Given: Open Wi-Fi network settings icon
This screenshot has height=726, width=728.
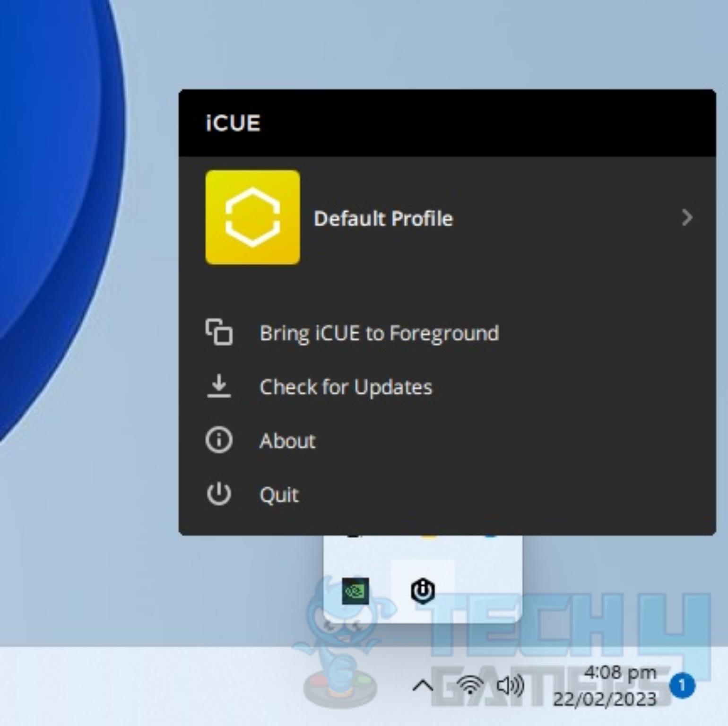Looking at the screenshot, I should pos(469,685).
